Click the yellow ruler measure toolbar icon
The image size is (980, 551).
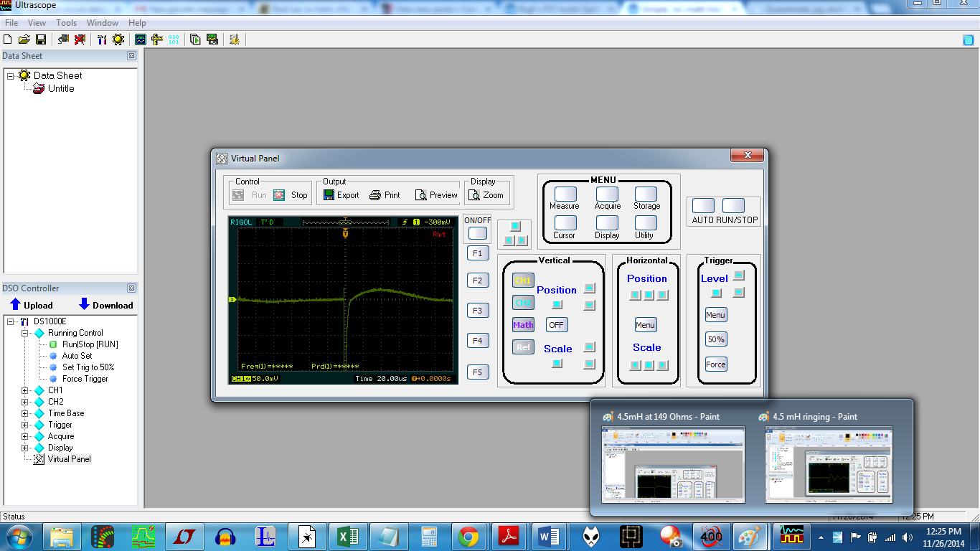point(157,39)
